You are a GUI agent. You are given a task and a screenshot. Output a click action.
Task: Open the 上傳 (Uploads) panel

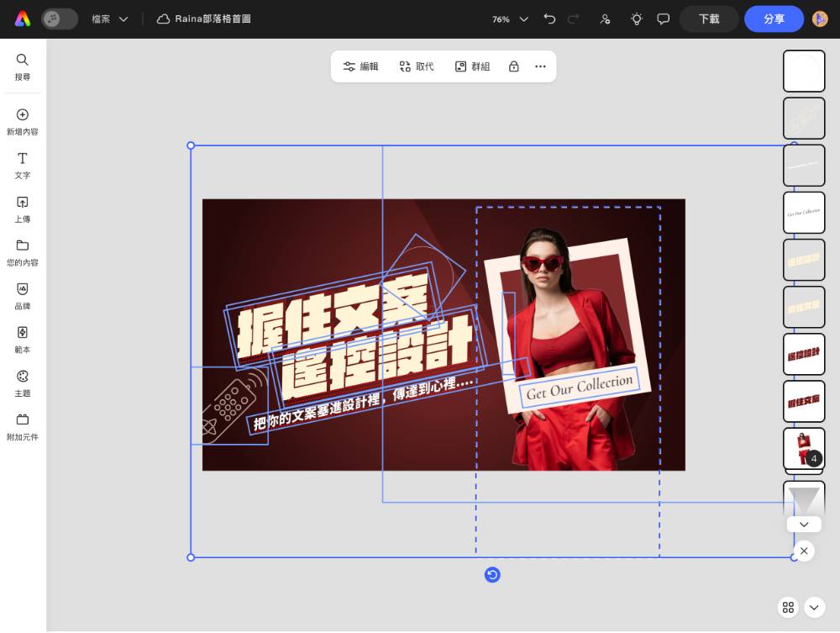[x=22, y=209]
